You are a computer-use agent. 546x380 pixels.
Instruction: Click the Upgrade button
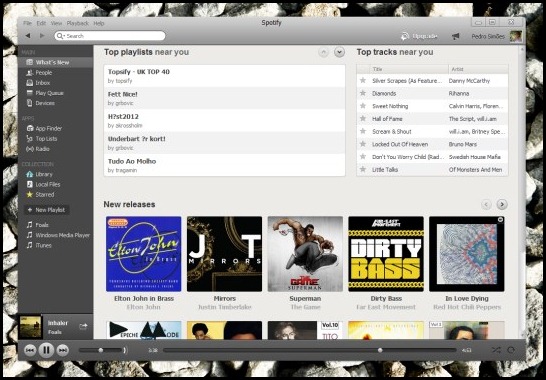pos(419,36)
